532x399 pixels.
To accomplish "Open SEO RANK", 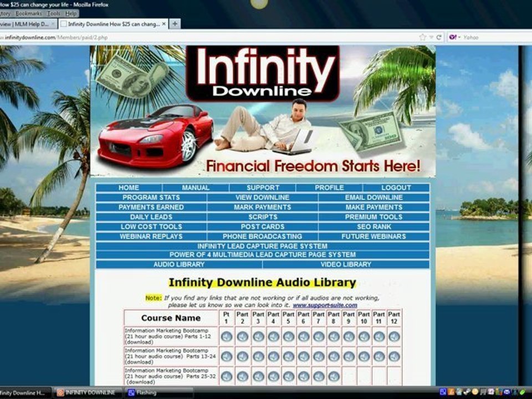I will [374, 227].
